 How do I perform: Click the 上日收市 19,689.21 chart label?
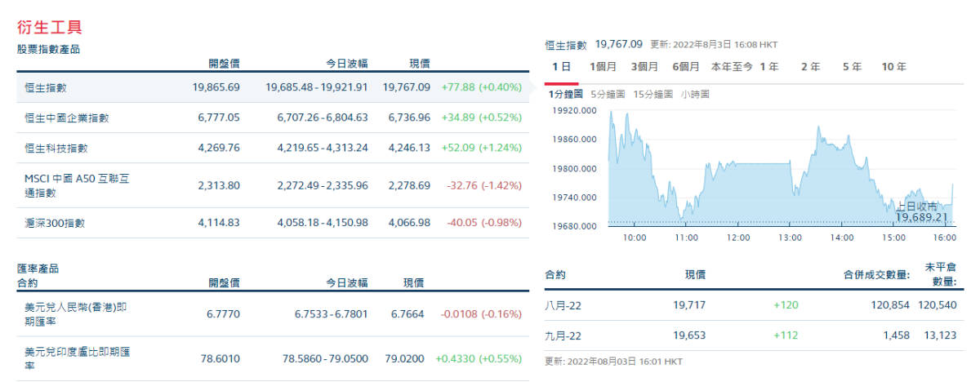(920, 212)
